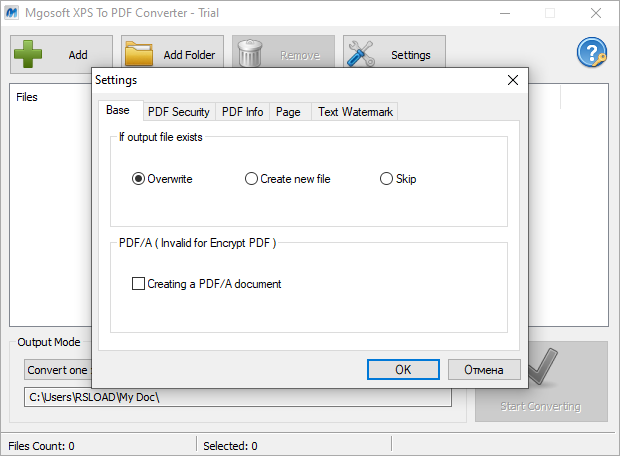This screenshot has height=456, width=620.
Task: Click the output folder path field
Action: coord(238,397)
